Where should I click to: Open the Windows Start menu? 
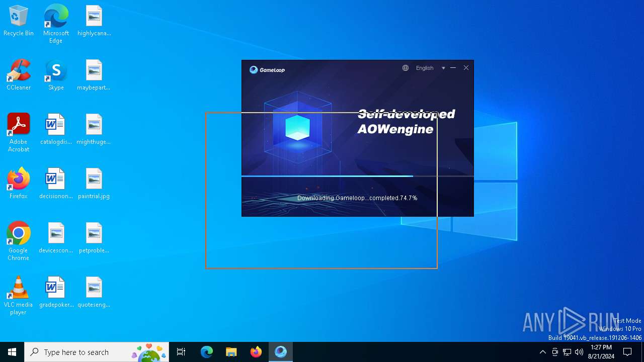tap(12, 352)
